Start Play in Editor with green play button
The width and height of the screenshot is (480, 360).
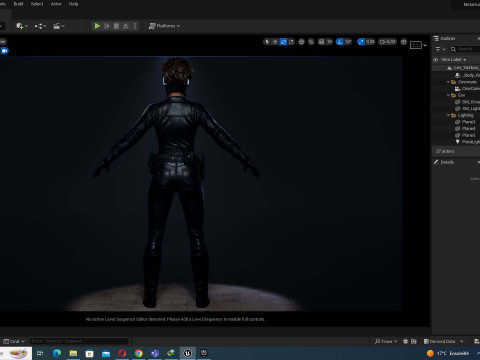[x=97, y=26]
